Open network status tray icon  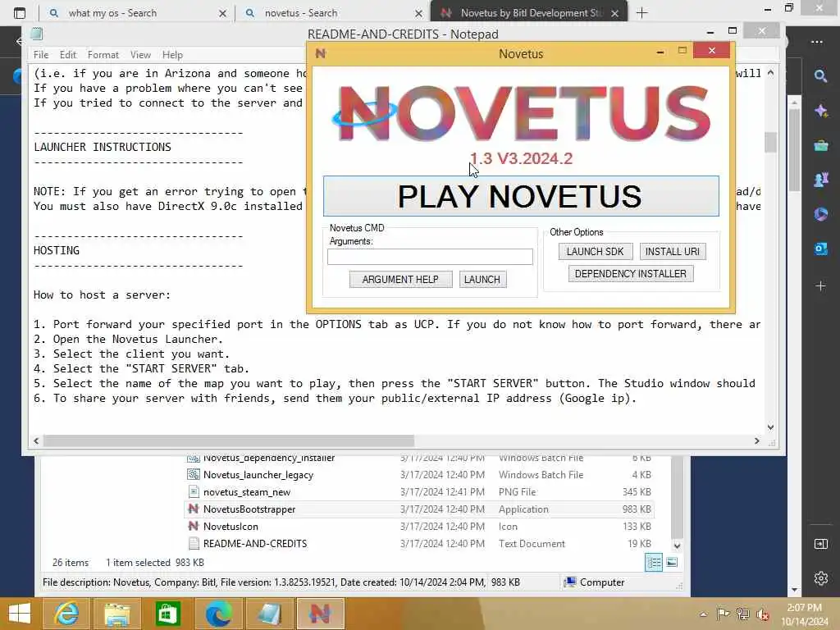(742, 614)
